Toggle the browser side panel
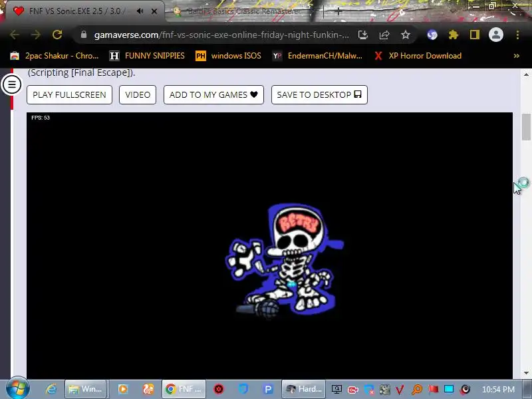532x399 pixels. (475, 35)
